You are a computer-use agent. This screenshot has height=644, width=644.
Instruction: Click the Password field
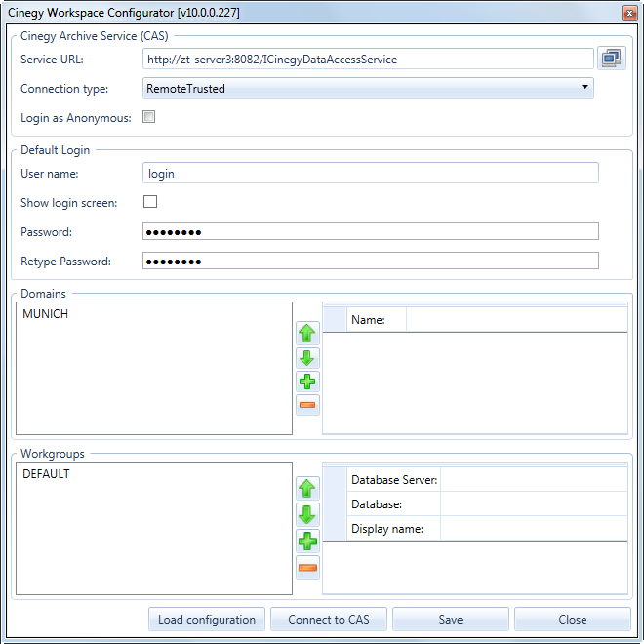pyautogui.click(x=371, y=231)
